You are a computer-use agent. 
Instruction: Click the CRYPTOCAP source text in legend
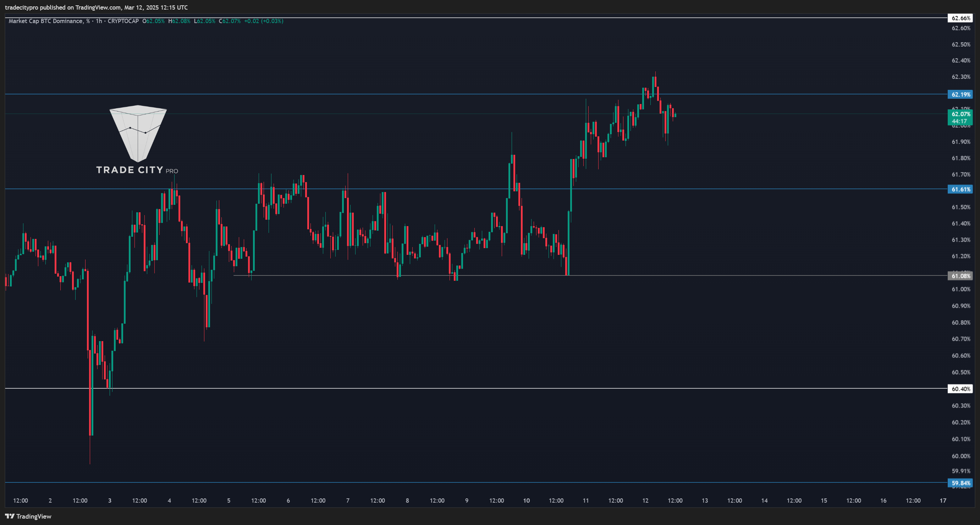click(x=123, y=21)
